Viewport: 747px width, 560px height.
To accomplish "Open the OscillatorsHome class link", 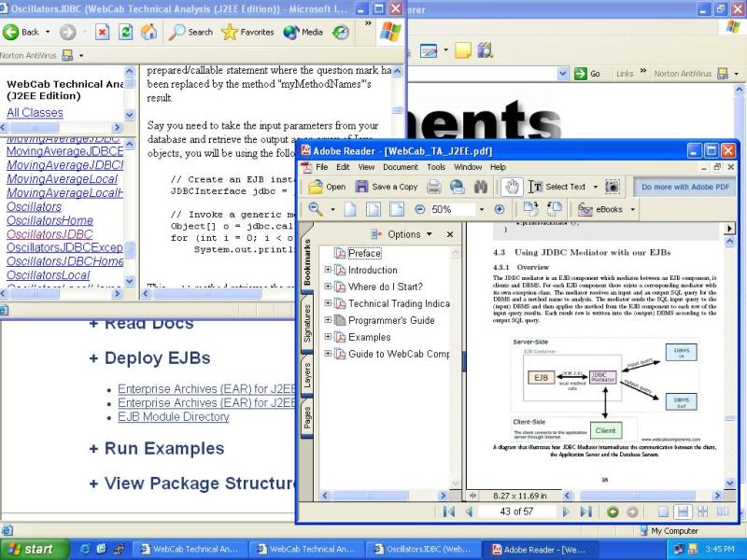I will pos(49,220).
